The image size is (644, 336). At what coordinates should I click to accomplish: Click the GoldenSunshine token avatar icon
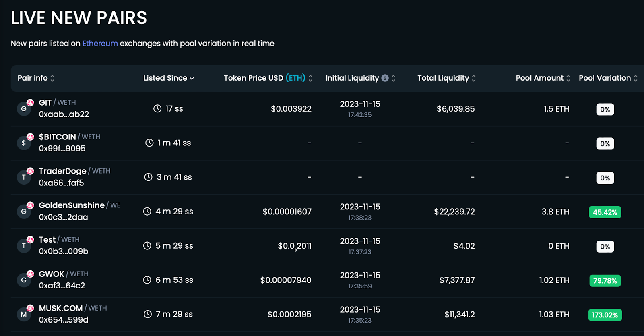point(24,212)
